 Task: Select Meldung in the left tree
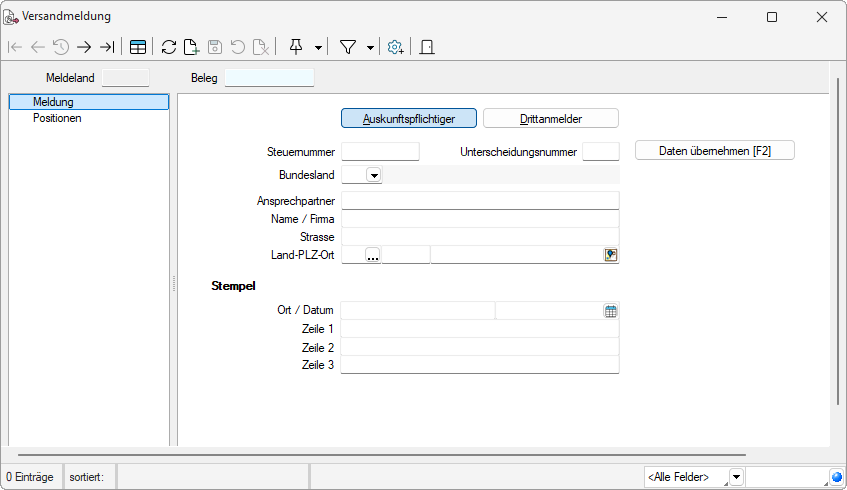(x=53, y=102)
